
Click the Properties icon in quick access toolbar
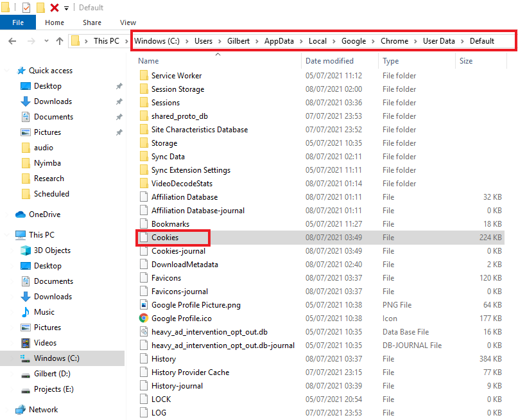(x=26, y=7)
